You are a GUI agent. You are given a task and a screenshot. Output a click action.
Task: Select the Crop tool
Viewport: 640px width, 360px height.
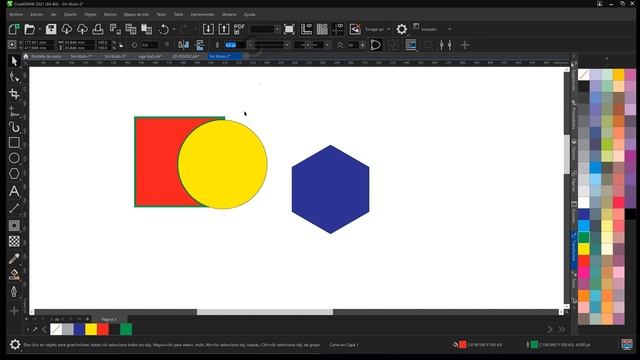point(14,94)
